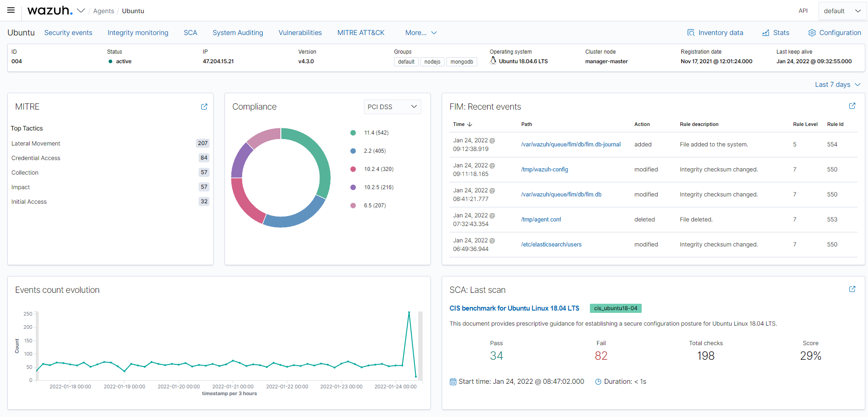Open the PCI DSS compliance dropdown
This screenshot has width=868, height=417.
392,107
